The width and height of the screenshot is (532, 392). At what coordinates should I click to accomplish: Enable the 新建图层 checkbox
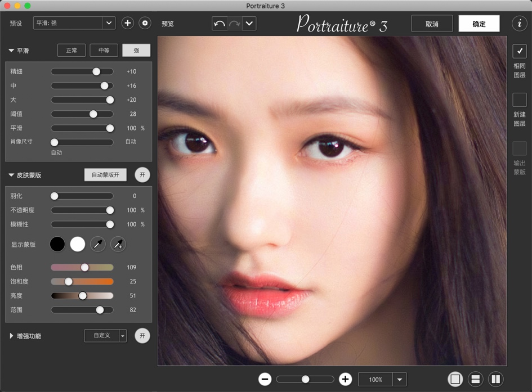pos(519,100)
